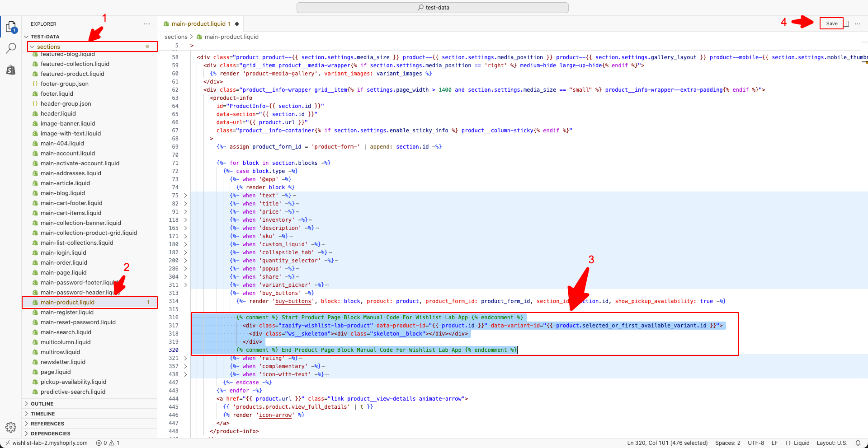
Task: Unfold the 'share' block at line 304
Action: click(185, 277)
